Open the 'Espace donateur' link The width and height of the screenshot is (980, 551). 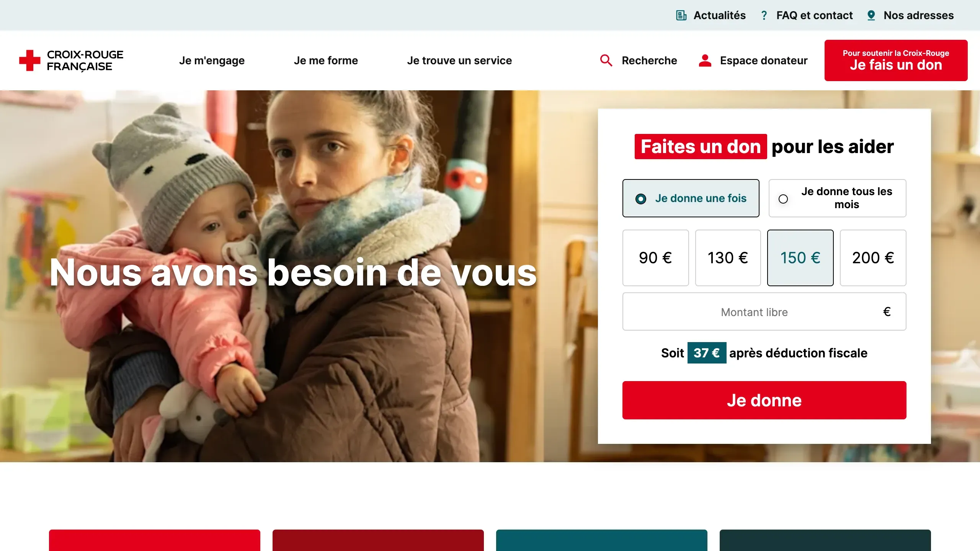pos(763,60)
